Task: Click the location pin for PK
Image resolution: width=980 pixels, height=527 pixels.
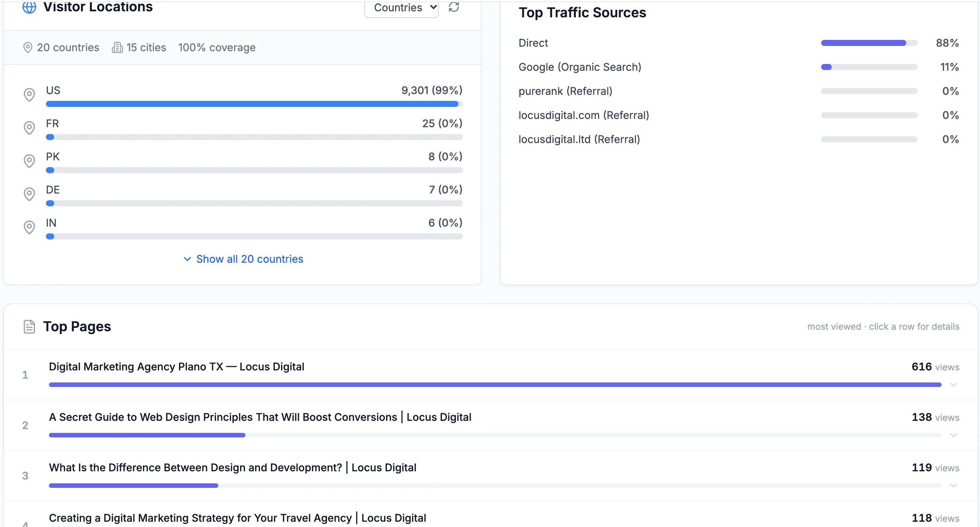Action: coord(29,161)
